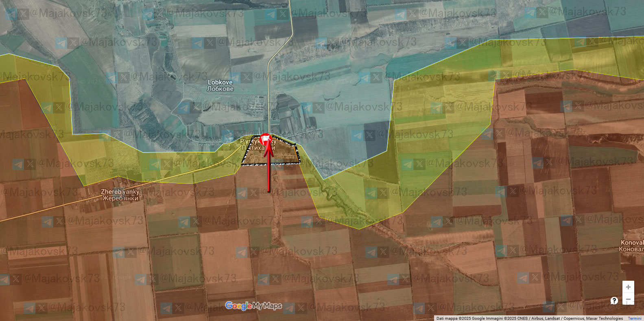Open the help question mark icon

[614, 301]
